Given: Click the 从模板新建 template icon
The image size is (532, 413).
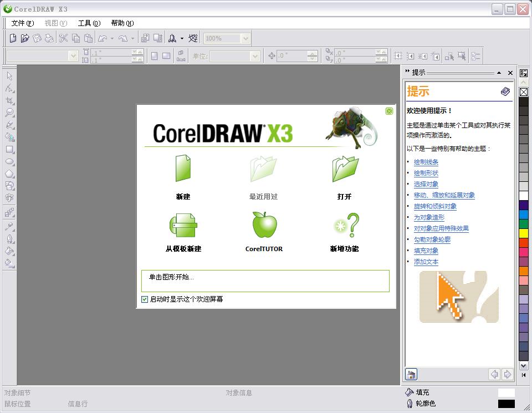Looking at the screenshot, I should [x=183, y=225].
